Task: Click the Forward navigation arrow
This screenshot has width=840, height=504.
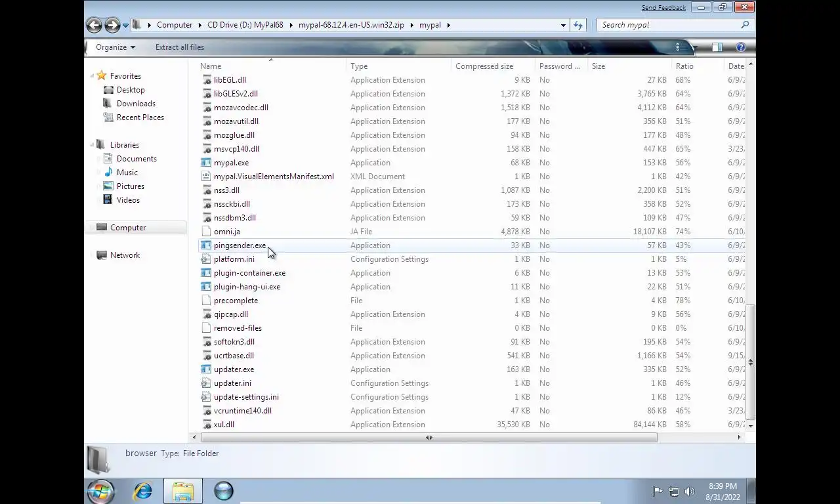Action: [112, 25]
